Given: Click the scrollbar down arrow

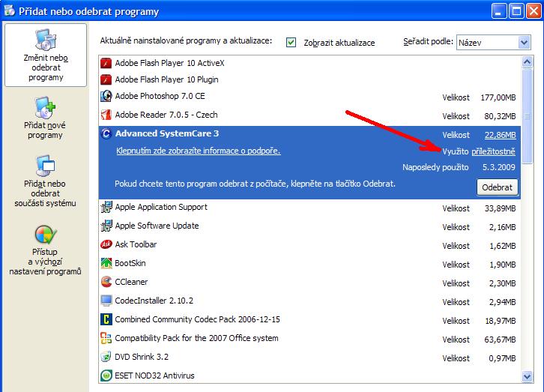Looking at the screenshot, I should click(527, 376).
